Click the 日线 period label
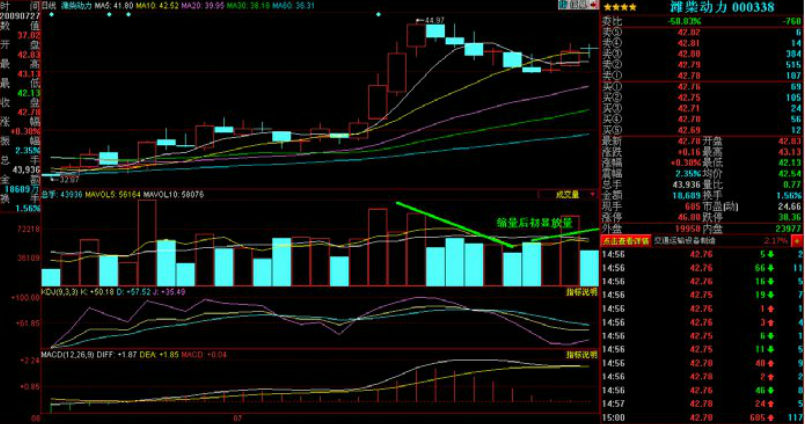 [49, 6]
